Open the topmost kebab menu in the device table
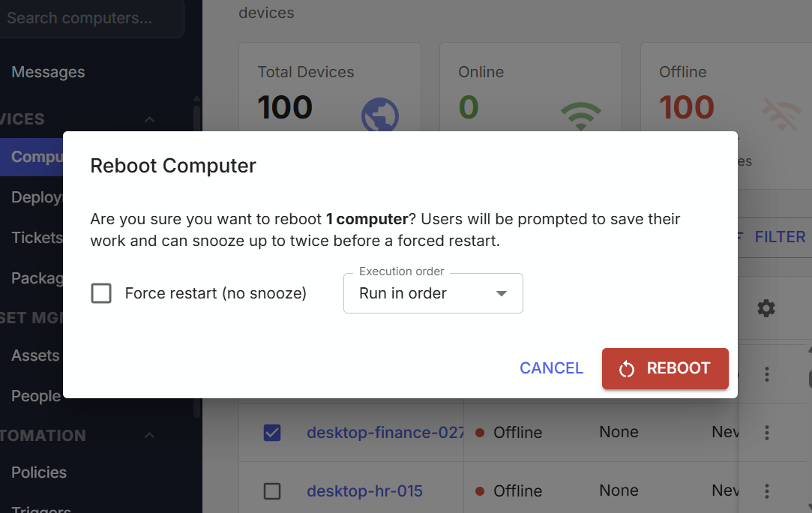 [x=766, y=373]
